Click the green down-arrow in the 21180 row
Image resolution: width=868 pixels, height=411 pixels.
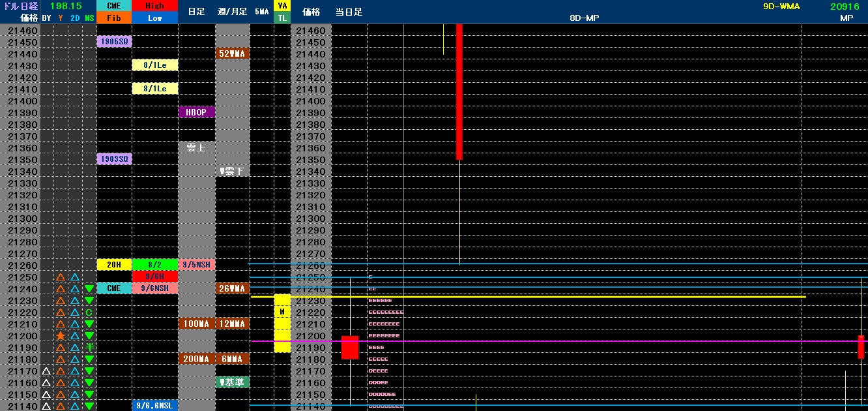(x=89, y=359)
